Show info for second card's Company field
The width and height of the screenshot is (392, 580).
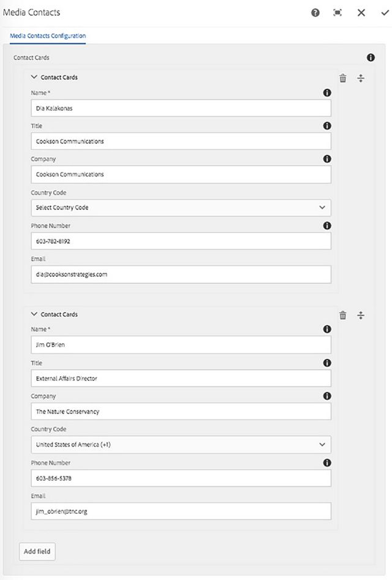click(327, 396)
